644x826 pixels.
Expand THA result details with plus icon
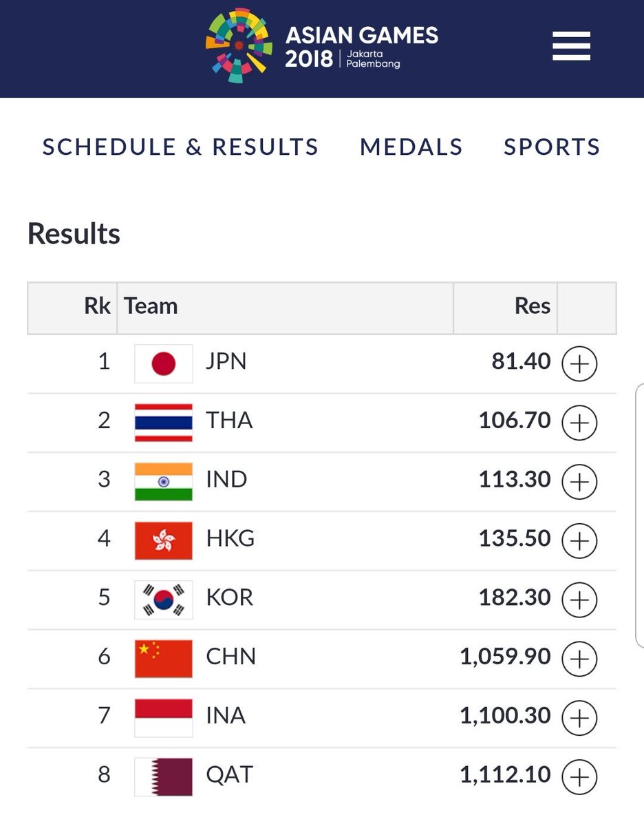pos(579,423)
